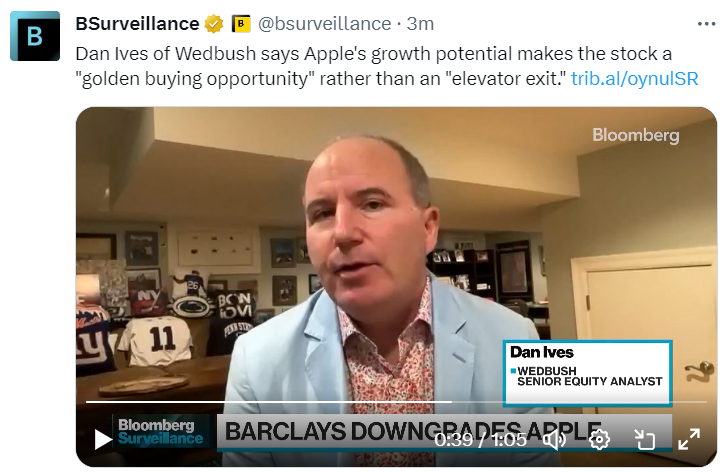The image size is (724, 472).
Task: Open the BSurveillance profile avatar
Action: (x=35, y=36)
